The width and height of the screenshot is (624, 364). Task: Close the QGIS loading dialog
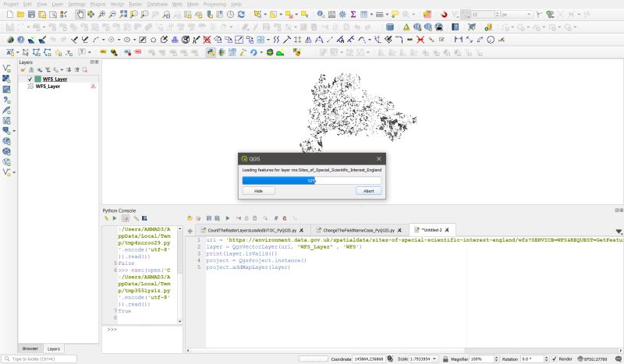[379, 159]
